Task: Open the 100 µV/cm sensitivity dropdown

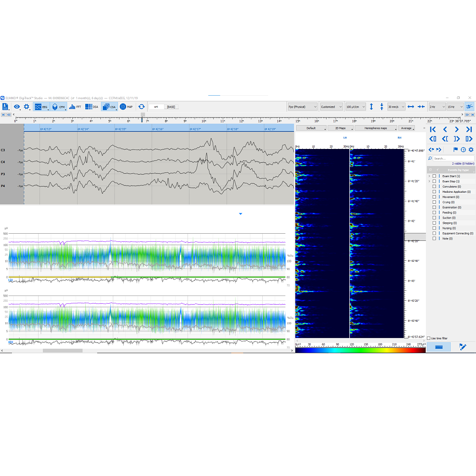Action: coord(356,107)
